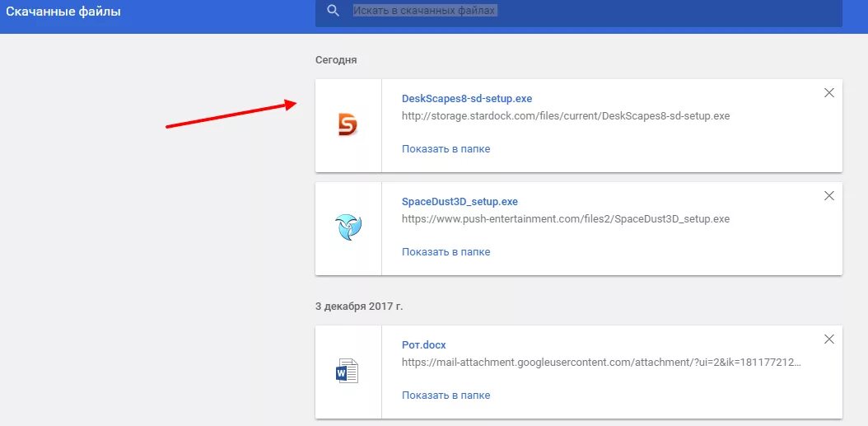Remove Рот.docx from the list
868x426 pixels.
[x=828, y=339]
